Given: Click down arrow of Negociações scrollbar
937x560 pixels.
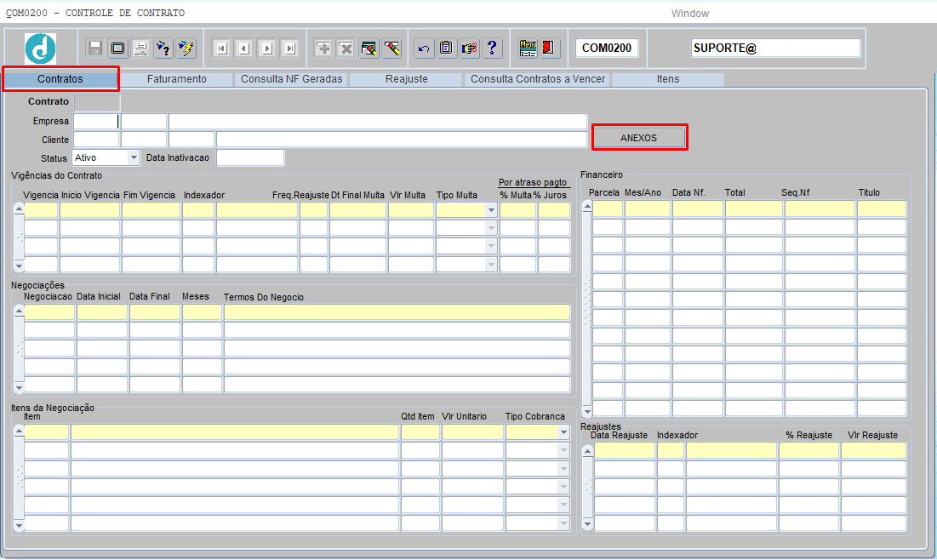Looking at the screenshot, I should coord(19,388).
